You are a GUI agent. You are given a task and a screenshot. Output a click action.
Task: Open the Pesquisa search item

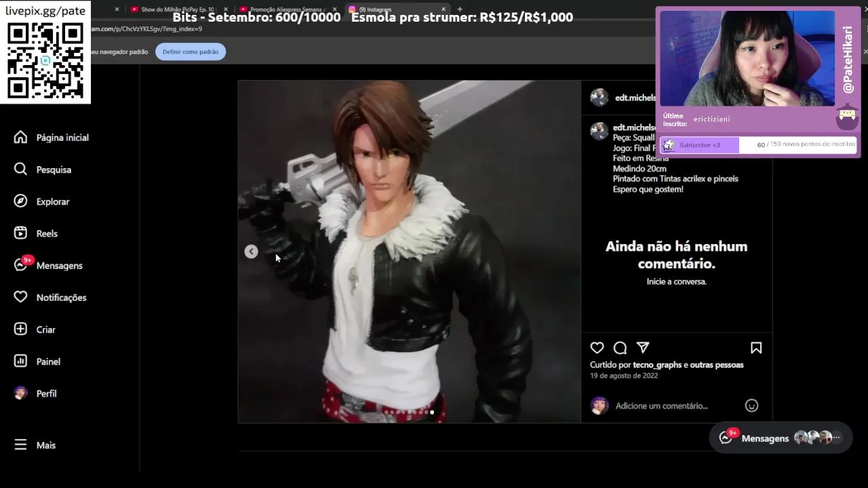tap(43, 169)
